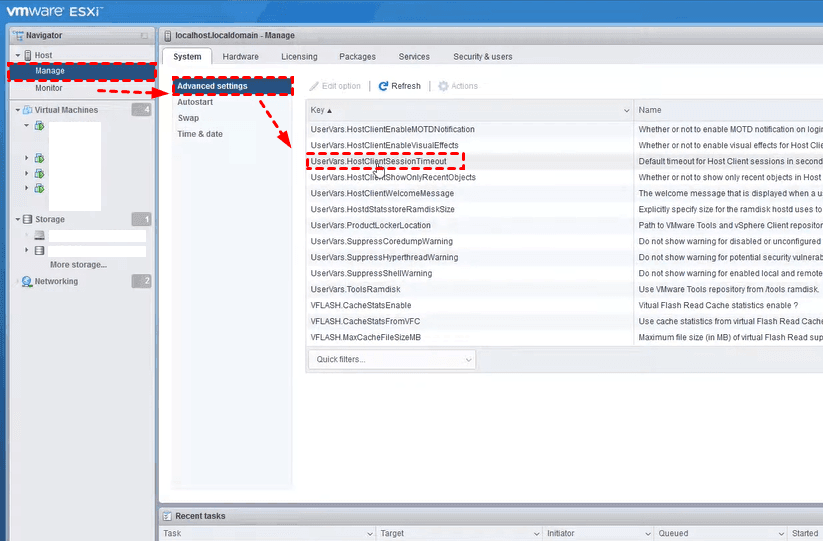Image resolution: width=823 pixels, height=541 pixels.
Task: Switch to the Services tab
Action: (x=414, y=57)
